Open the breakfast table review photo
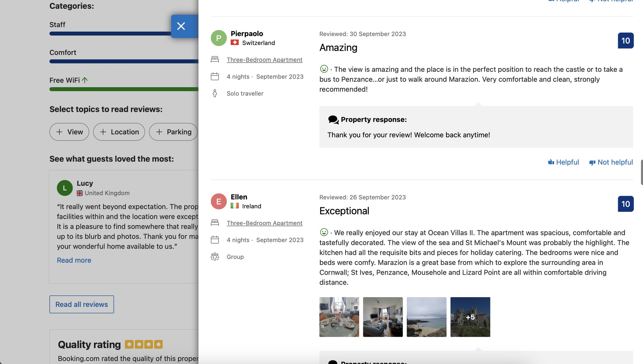Screen dimensions: 643x364 pyautogui.click(x=339, y=317)
